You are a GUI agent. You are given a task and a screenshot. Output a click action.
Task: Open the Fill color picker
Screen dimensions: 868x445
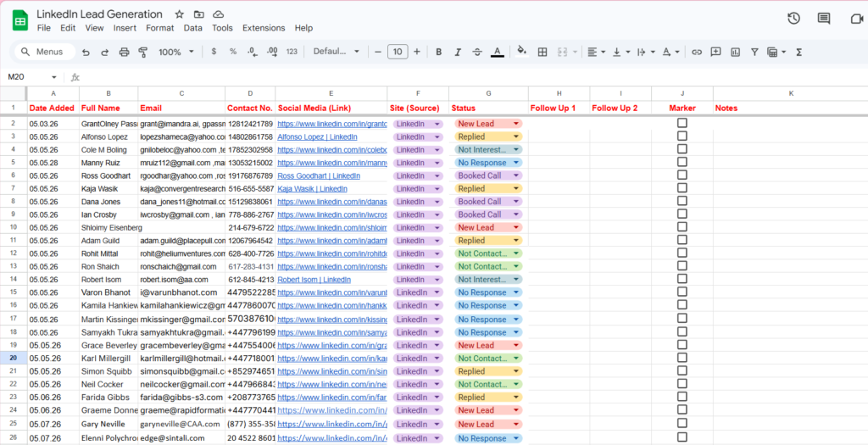pyautogui.click(x=521, y=52)
